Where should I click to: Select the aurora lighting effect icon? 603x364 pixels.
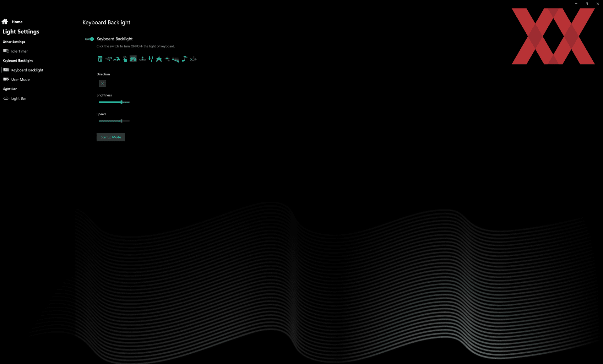click(x=176, y=59)
